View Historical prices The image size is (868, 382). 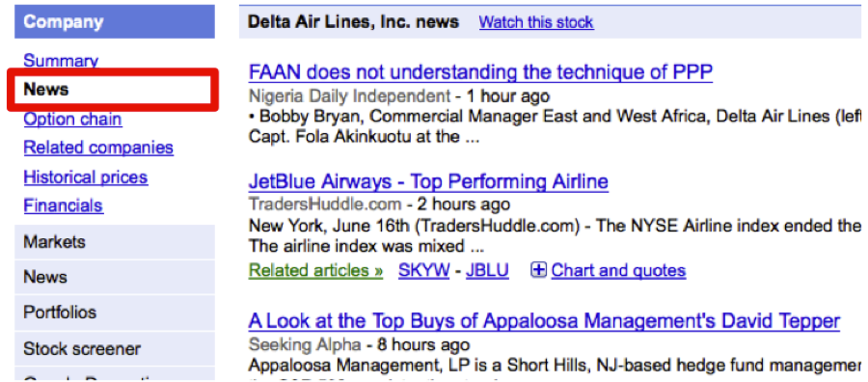tap(86, 177)
